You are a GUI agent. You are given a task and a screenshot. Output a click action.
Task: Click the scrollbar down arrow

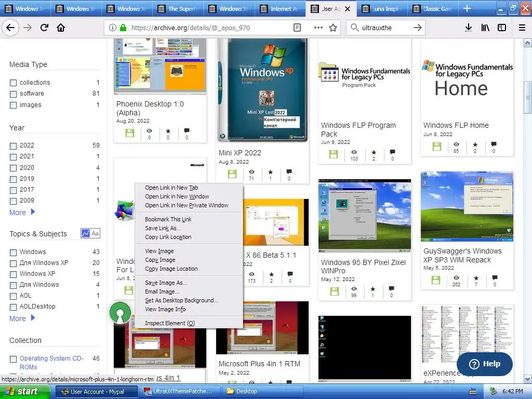coord(528,379)
